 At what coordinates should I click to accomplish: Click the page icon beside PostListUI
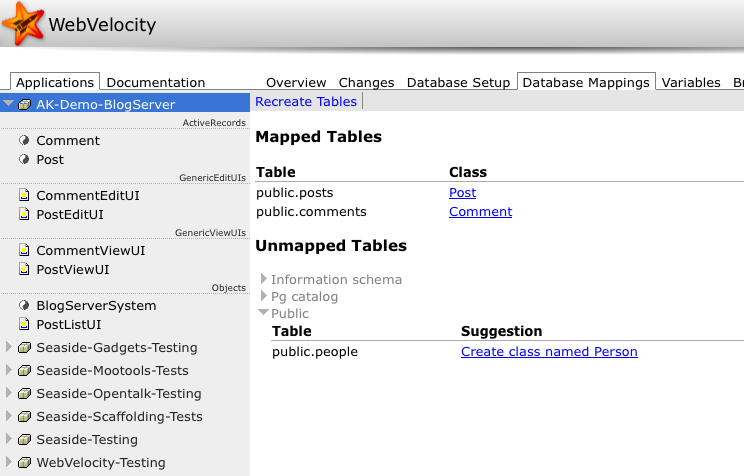coord(24,324)
